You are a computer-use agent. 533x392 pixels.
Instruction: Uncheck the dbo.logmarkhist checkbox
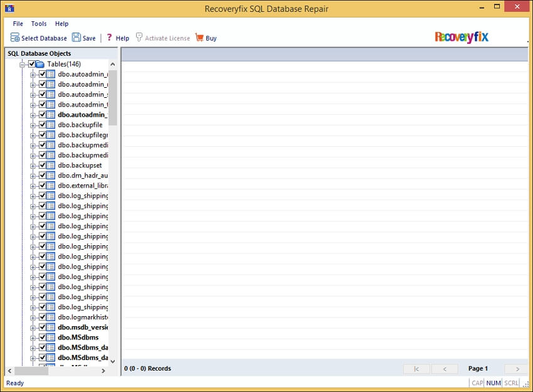[x=43, y=317]
